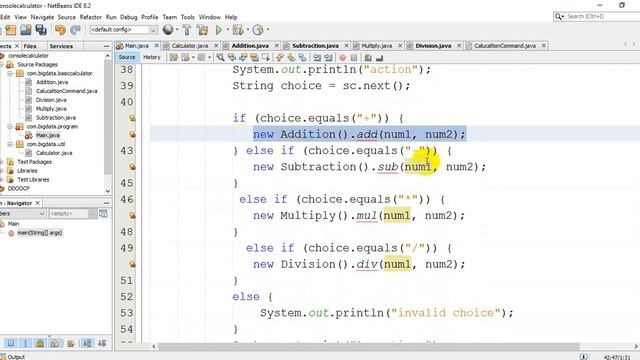Click the Find Selection magnifier icon

point(220,58)
